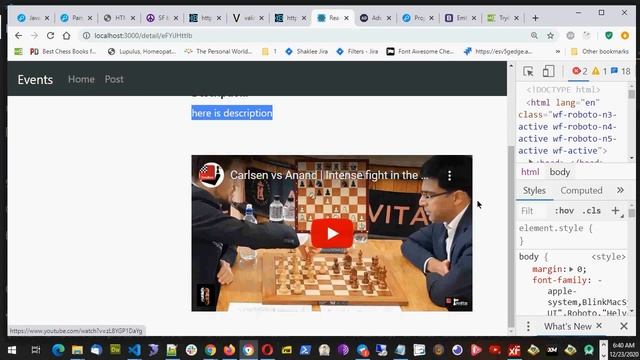Viewport: 640px width, 360px height.
Task: Open the Events brand link
Action: (35, 79)
